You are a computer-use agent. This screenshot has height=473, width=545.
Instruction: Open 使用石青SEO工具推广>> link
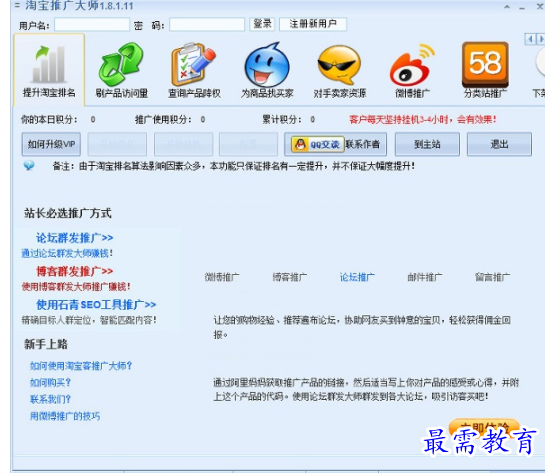96,305
